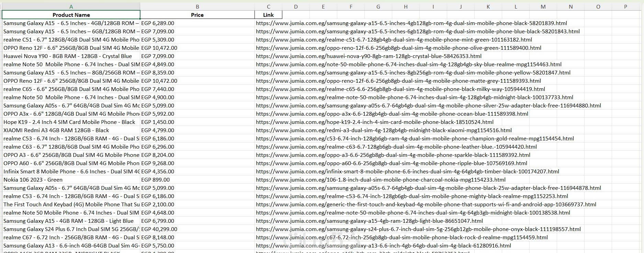Click "The First Touch And Keybad" name cell
Screen dimensions: 644x253
coord(71,204)
